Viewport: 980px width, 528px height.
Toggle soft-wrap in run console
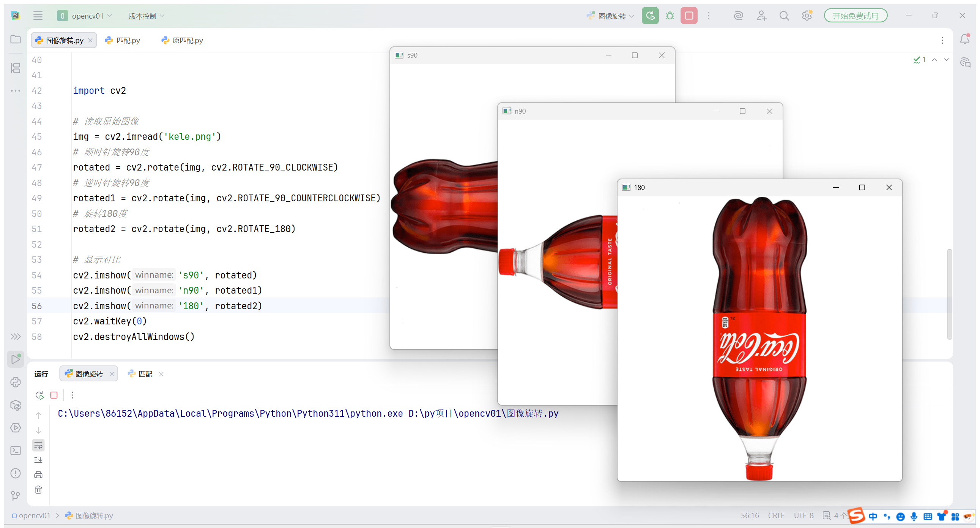[x=38, y=446]
